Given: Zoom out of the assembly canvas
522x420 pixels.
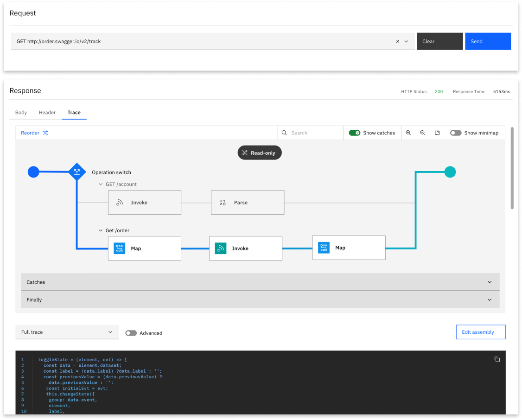Looking at the screenshot, I should (422, 133).
